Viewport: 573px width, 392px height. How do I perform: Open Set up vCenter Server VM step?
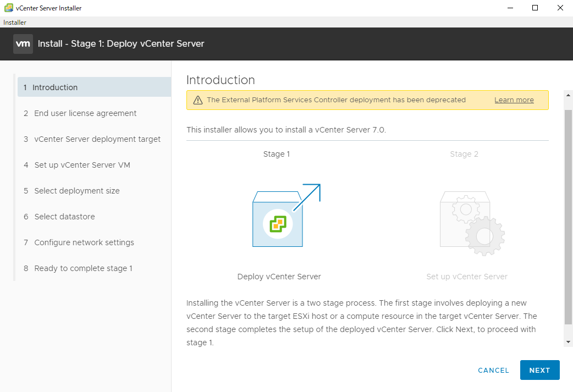[82, 165]
